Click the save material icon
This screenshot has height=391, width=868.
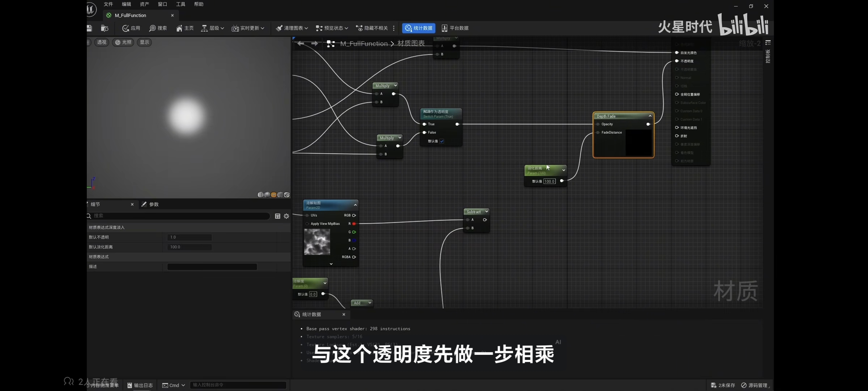click(89, 28)
